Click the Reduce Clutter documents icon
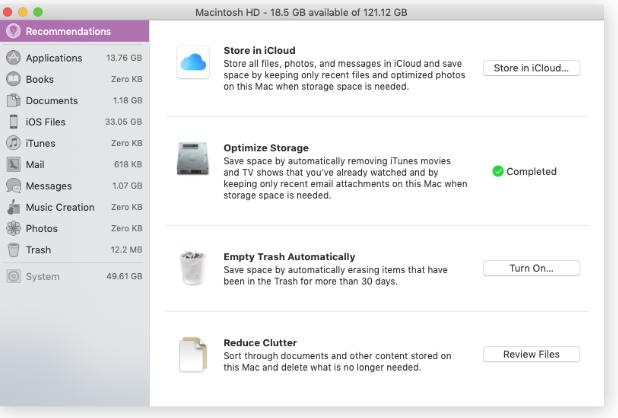Image resolution: width=618 pixels, height=418 pixels. click(x=193, y=355)
